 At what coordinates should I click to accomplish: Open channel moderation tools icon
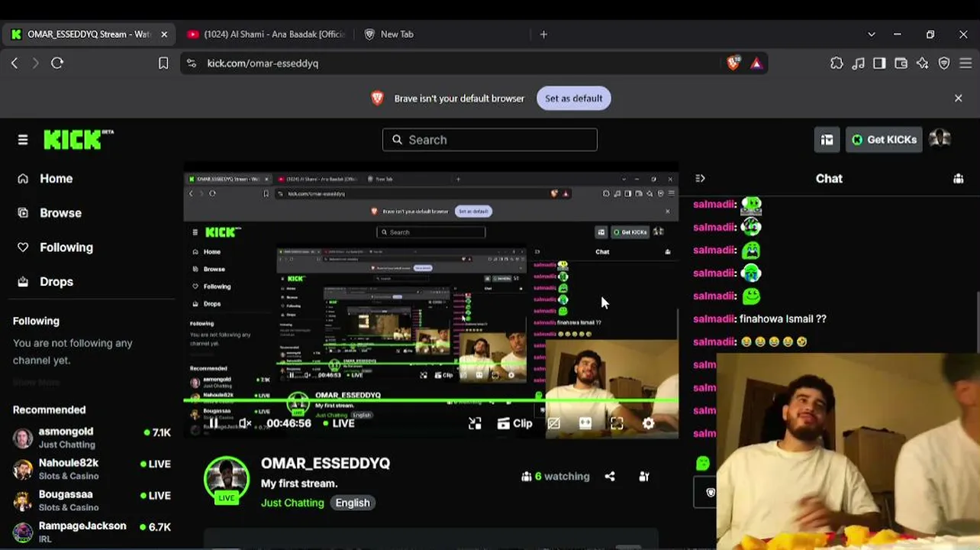644,477
